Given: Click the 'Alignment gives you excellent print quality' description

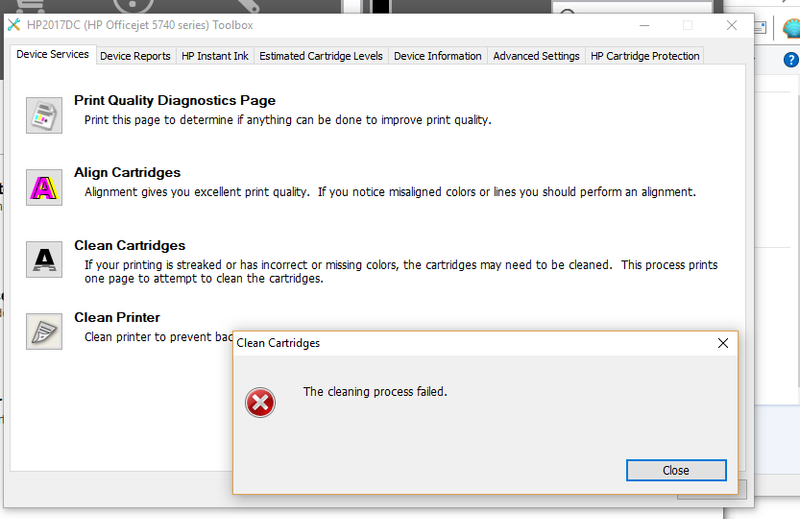Looking at the screenshot, I should tap(390, 192).
